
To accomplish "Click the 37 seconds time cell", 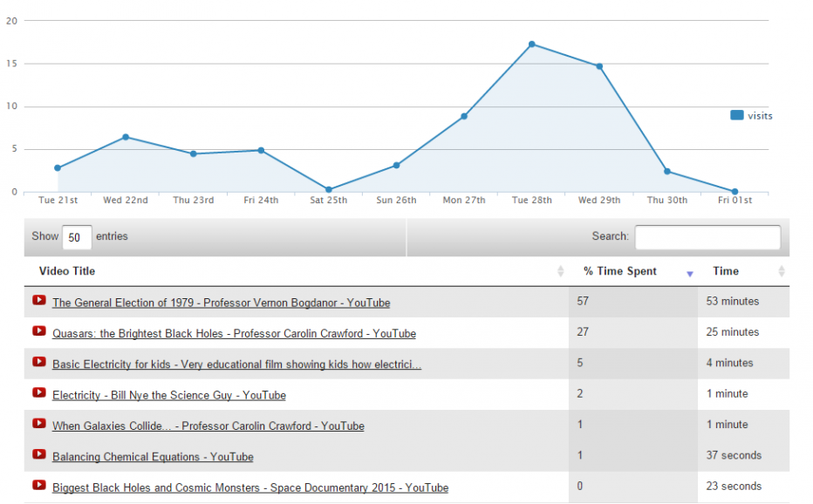I will pos(743,456).
